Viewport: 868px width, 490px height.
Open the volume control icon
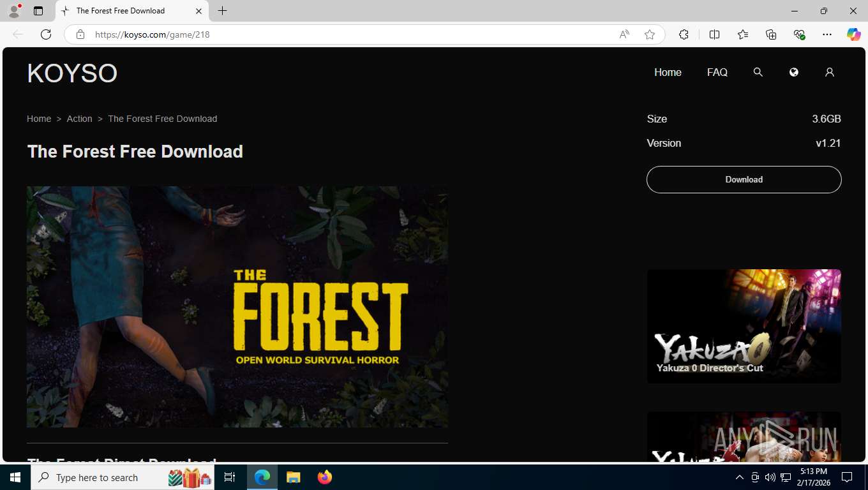pos(770,477)
